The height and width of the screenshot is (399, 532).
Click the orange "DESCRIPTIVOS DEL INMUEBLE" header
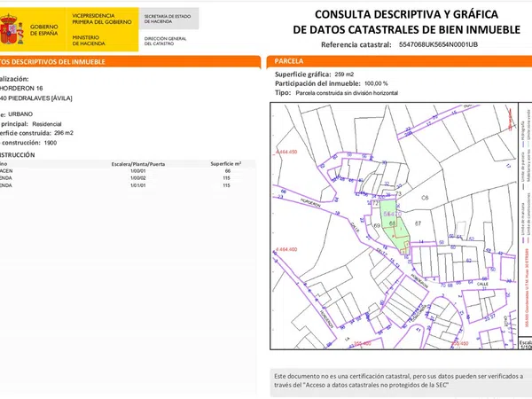(x=130, y=62)
